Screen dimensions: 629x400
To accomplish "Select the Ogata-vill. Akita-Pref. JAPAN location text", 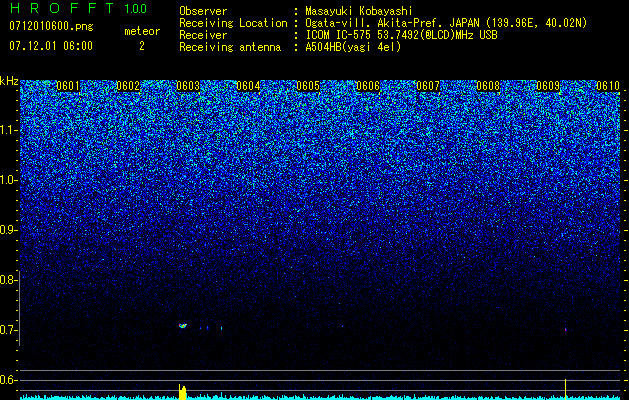I will point(446,23).
